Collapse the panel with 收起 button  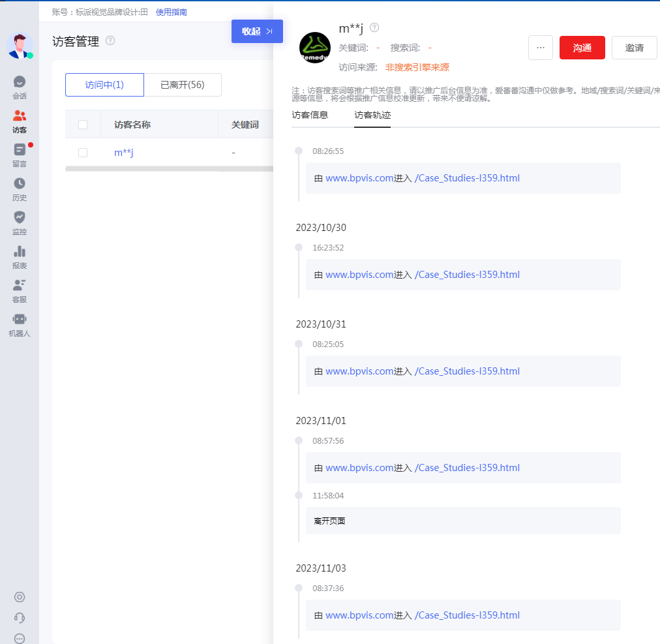pos(257,31)
